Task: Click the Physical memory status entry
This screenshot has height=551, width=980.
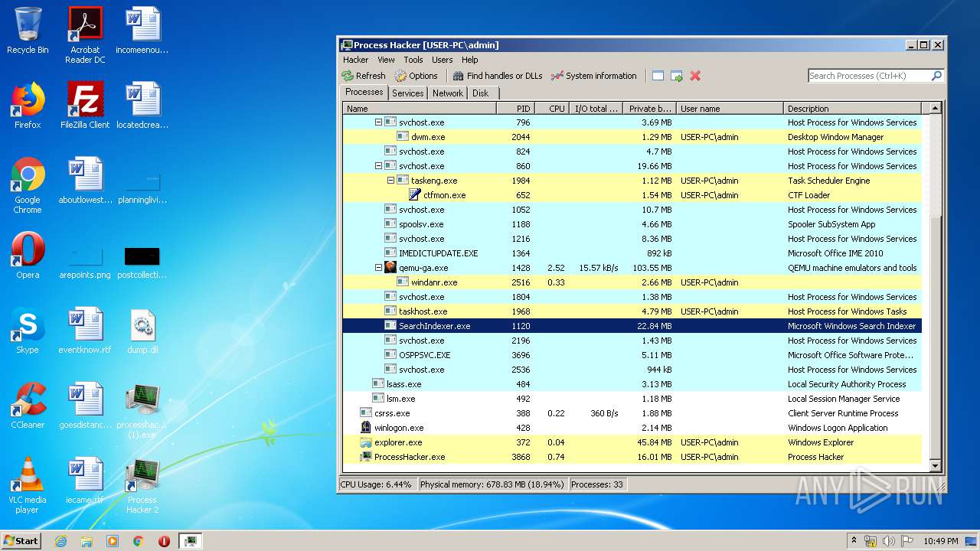Action: 492,484
